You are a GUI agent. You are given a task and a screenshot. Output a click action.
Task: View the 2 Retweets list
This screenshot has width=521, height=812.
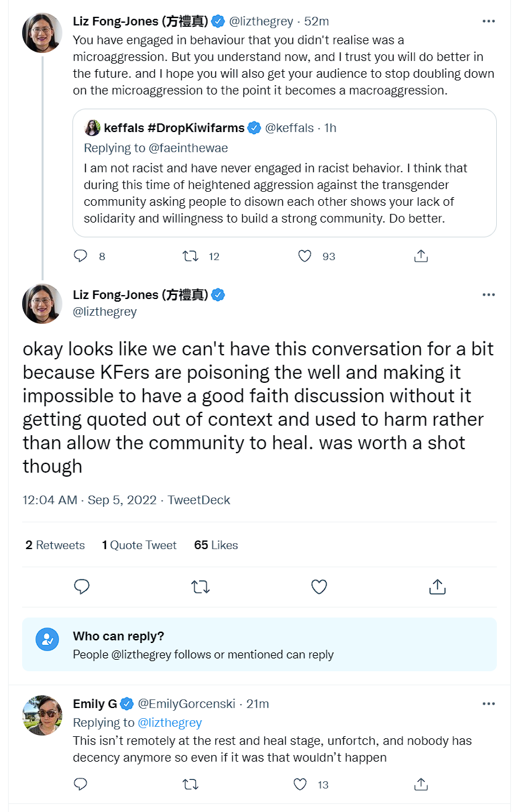click(x=55, y=545)
